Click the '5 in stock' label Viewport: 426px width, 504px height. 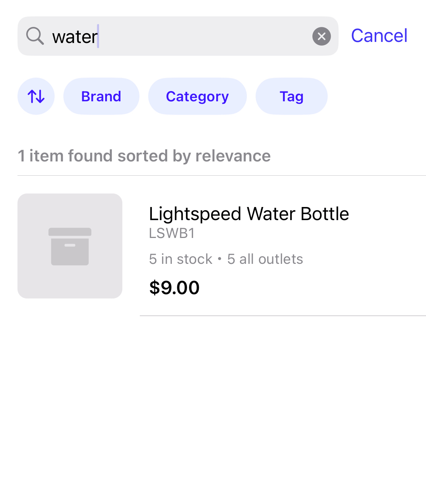(181, 259)
